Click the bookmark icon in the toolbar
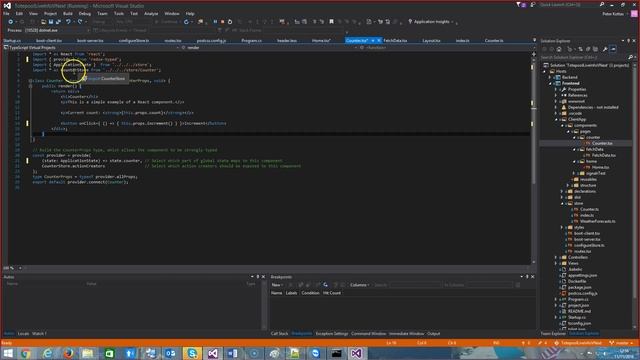The height and width of the screenshot is (360, 640). [x=331, y=22]
